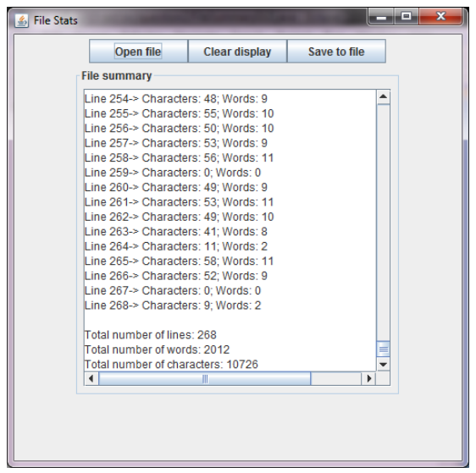
Task: Click the horizontal scrollbar right arrow
Action: (368, 379)
